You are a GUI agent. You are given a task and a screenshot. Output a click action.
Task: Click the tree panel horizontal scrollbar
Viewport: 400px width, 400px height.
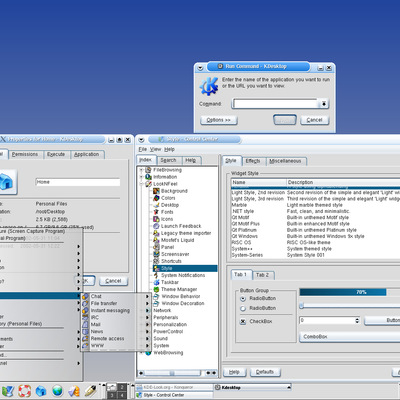coord(177,373)
